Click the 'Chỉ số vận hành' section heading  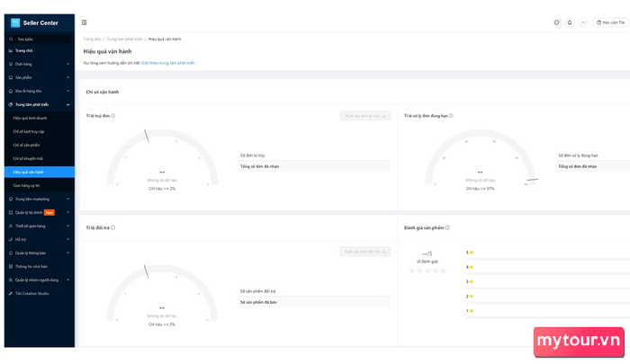click(x=103, y=92)
